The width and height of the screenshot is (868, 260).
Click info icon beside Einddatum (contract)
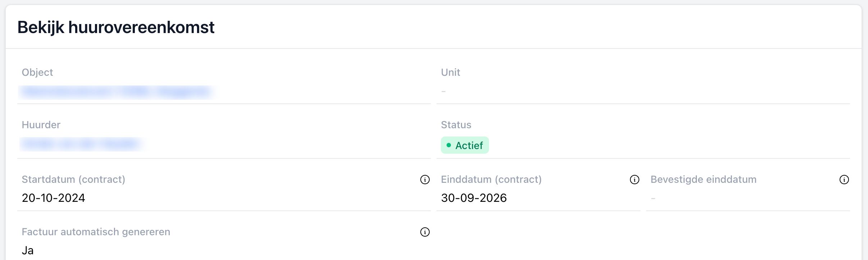(634, 180)
